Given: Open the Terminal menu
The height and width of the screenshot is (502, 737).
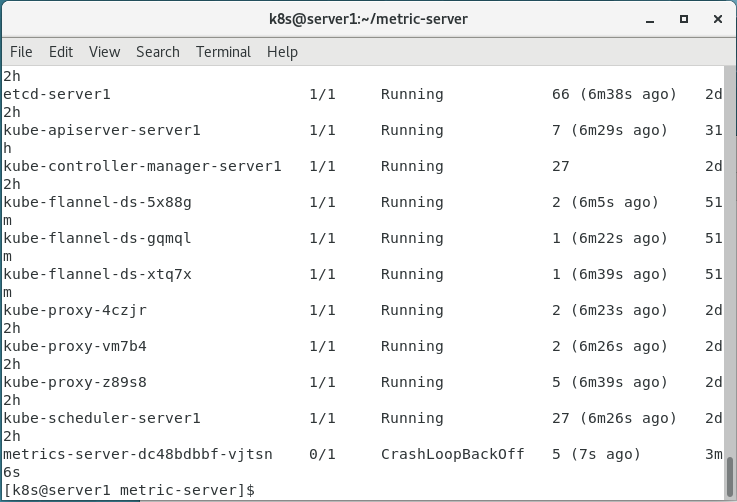Looking at the screenshot, I should (223, 52).
